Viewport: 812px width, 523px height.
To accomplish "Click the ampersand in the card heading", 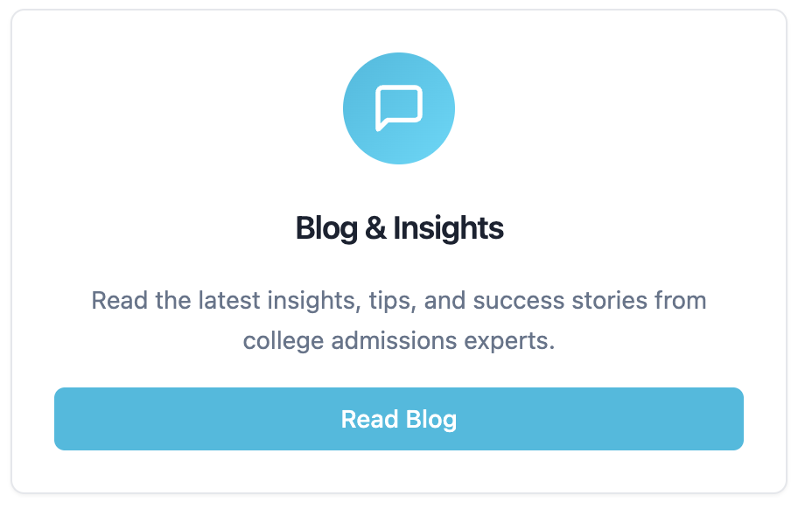I will pos(374,228).
